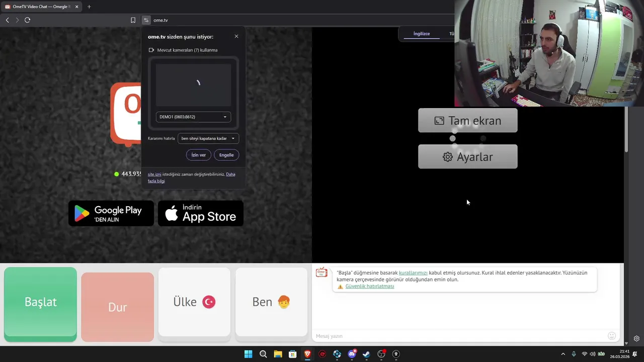Viewport: 644px width, 362px height.
Task: Close the camera permission popup
Action: tap(236, 36)
